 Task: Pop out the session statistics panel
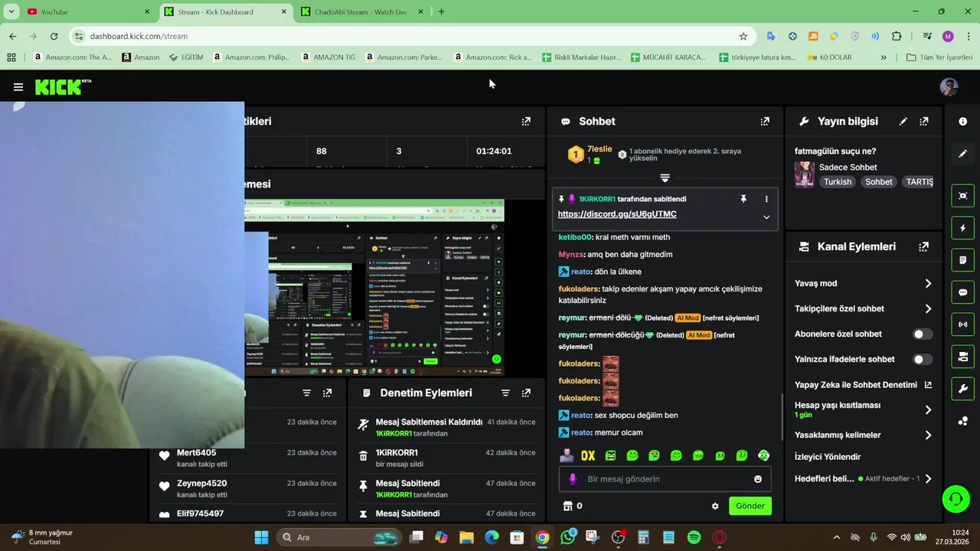click(526, 122)
